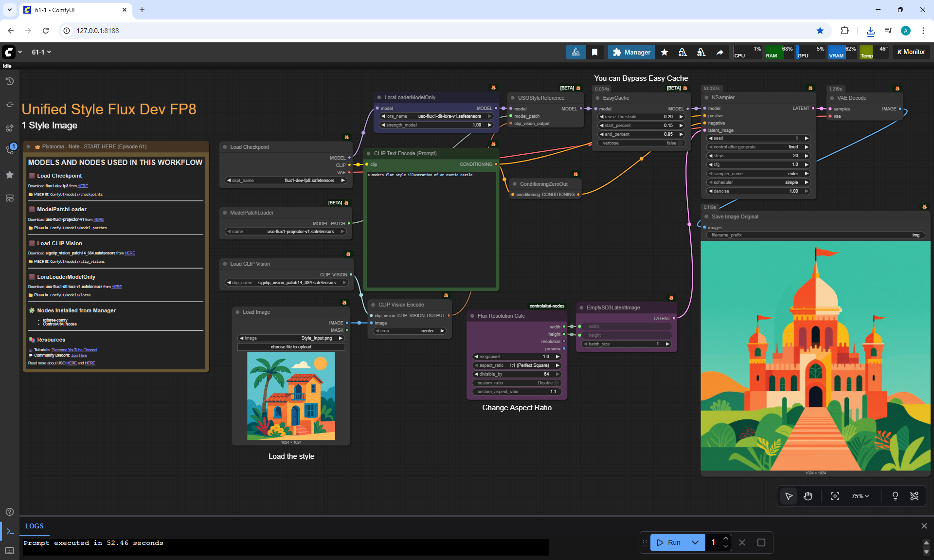Click the share arrow icon in top toolbar
Screen dimensions: 934x560
coord(719,52)
